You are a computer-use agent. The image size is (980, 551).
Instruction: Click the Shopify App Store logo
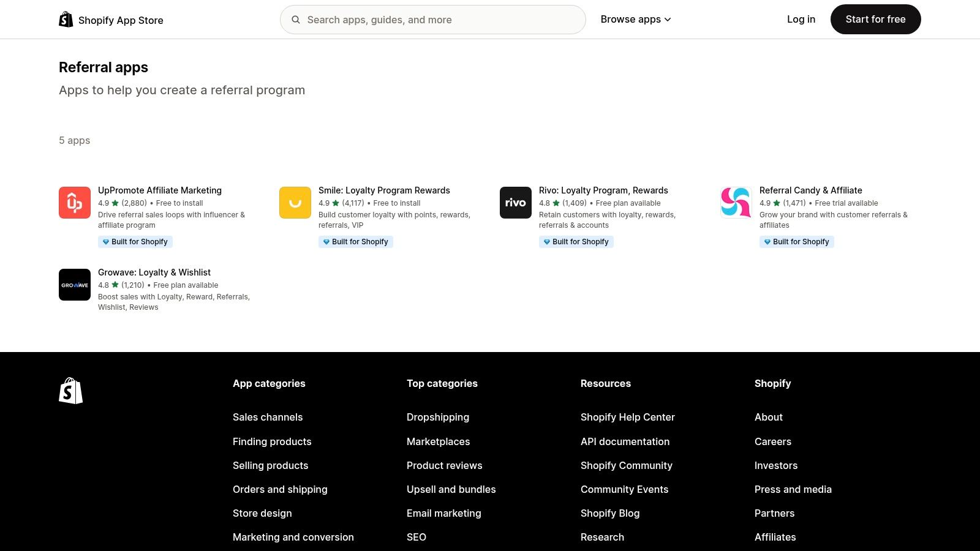click(x=111, y=19)
